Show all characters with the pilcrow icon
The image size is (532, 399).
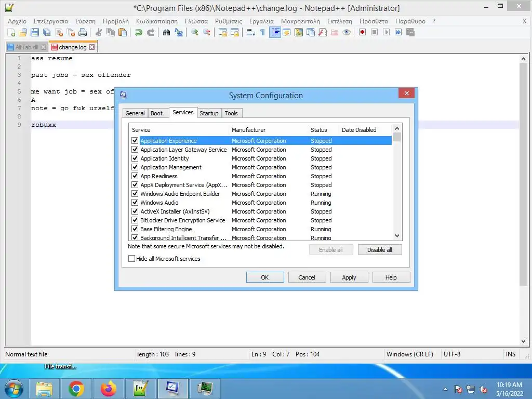262,32
